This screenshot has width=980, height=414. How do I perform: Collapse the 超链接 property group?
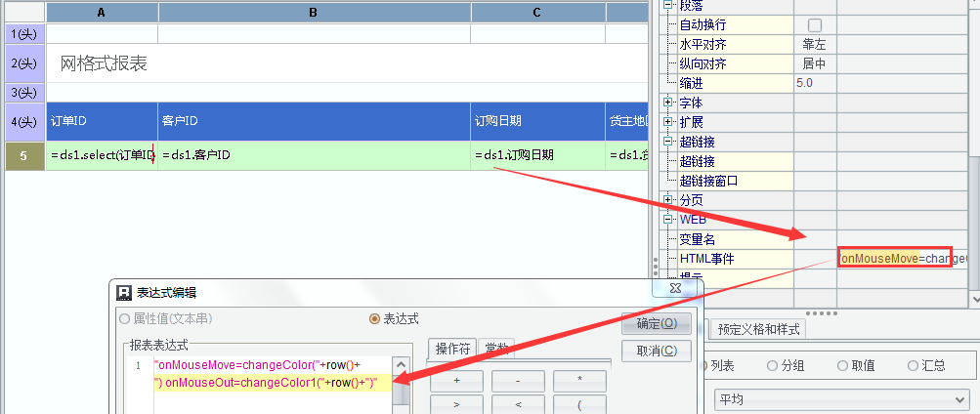click(668, 142)
